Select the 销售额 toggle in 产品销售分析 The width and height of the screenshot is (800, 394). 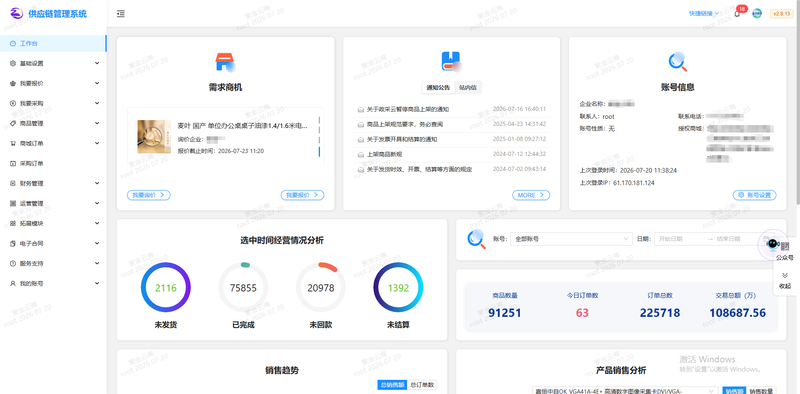tap(734, 391)
